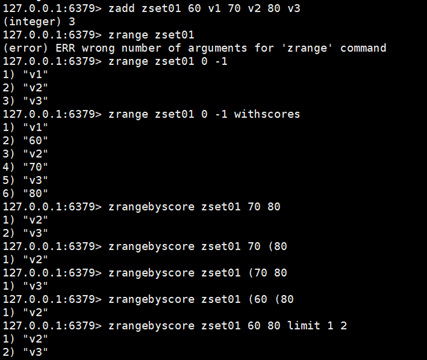Image resolution: width=427 pixels, height=360 pixels.
Task: Click the 3) "v2" result in the withscores output
Action: tap(25, 154)
